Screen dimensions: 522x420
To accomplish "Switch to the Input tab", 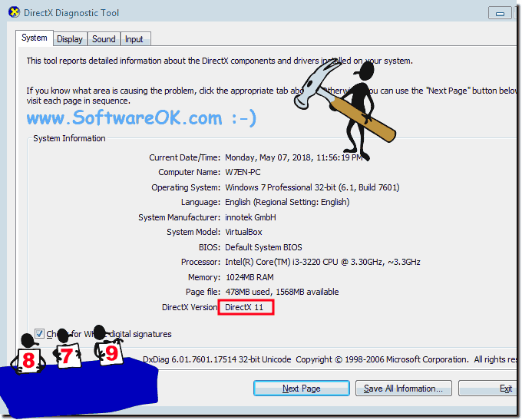I will coord(134,39).
